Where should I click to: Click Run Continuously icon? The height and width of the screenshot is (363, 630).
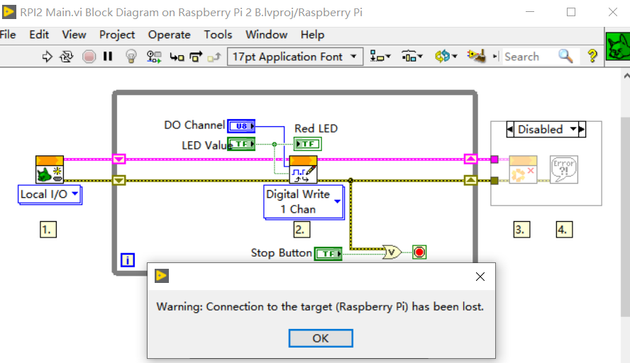point(66,57)
